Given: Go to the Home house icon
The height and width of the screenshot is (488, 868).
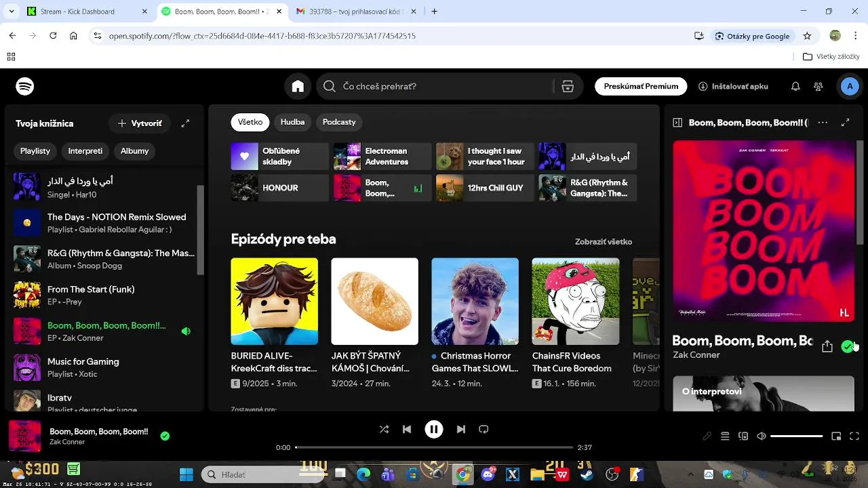Looking at the screenshot, I should coord(298,86).
